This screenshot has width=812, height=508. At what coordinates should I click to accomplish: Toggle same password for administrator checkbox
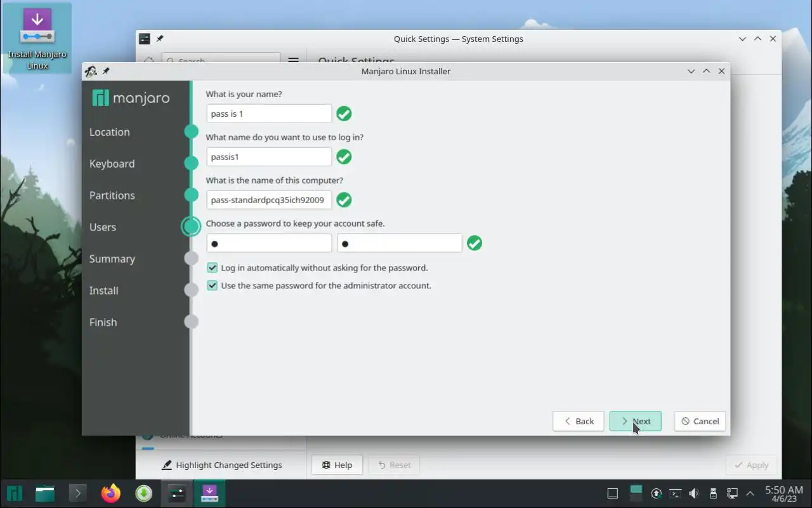(x=213, y=286)
